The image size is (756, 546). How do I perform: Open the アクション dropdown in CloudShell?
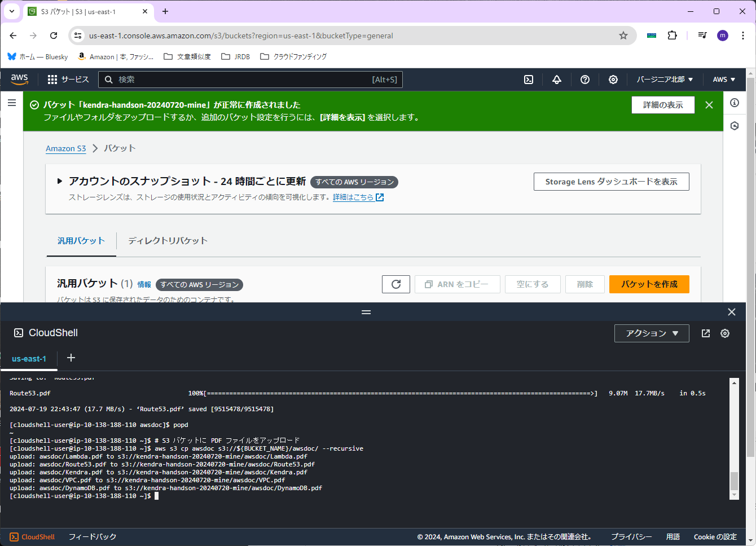(x=652, y=333)
